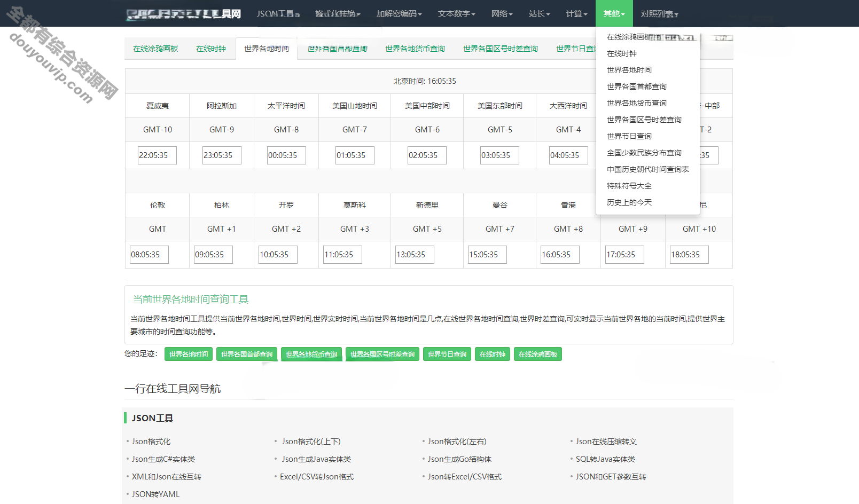Open the 对照列表 dropdown menu

pos(659,14)
